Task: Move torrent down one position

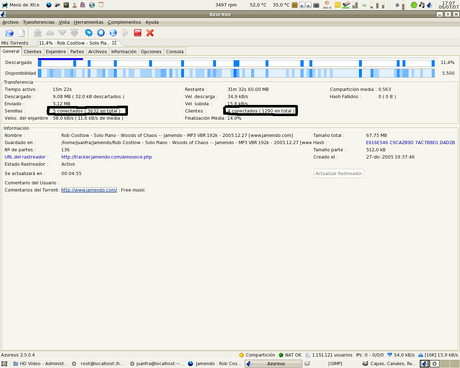Action: 62,33
